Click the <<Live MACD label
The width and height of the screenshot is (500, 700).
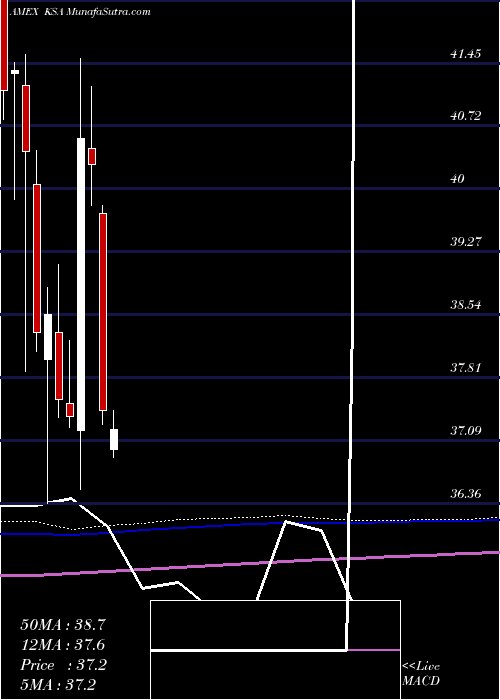pyautogui.click(x=421, y=674)
